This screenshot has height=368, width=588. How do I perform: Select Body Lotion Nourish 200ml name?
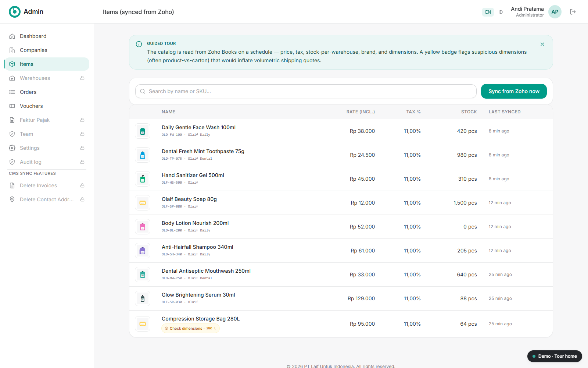click(195, 223)
